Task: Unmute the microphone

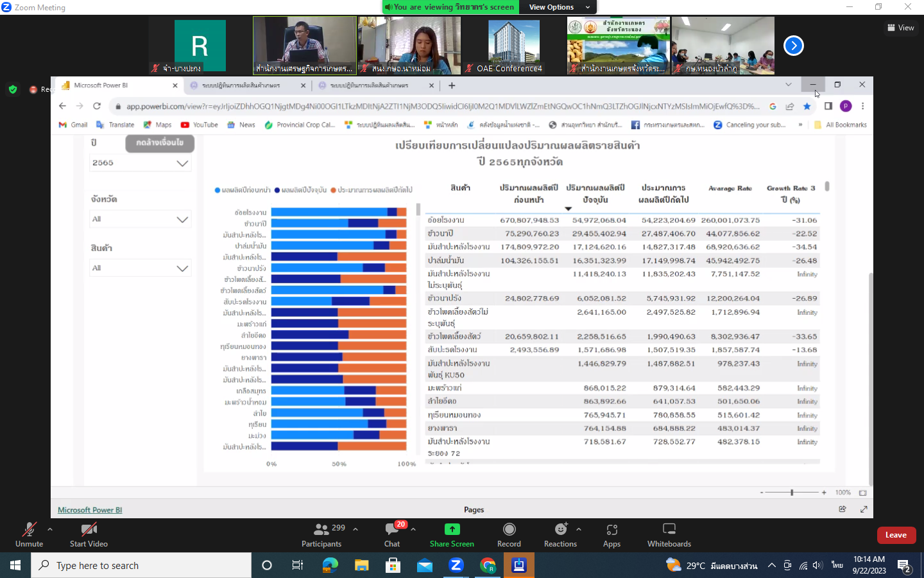Action: (29, 530)
